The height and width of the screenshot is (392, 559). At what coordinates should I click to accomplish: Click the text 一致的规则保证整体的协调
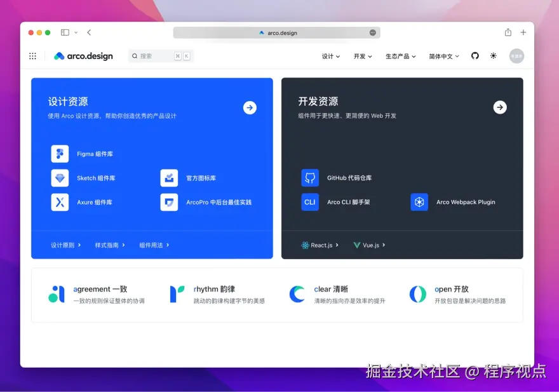pyautogui.click(x=109, y=301)
